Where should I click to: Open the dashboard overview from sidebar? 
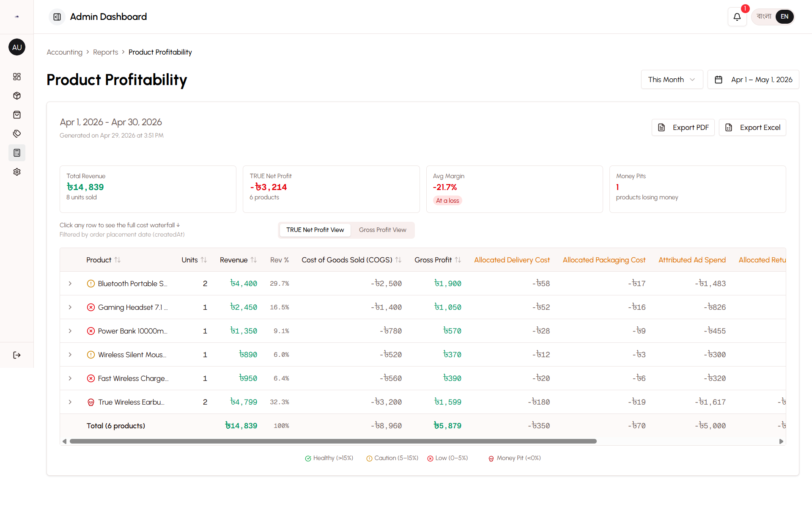tap(17, 77)
